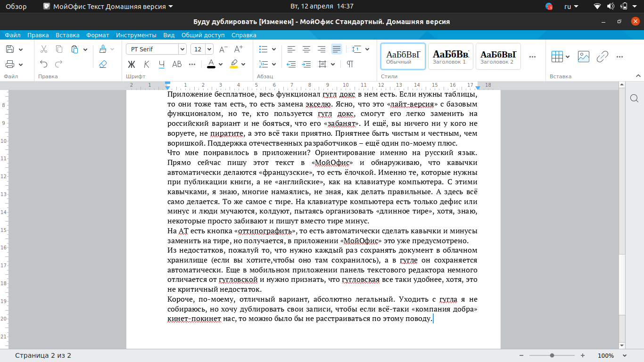
Task: Toggle the numbered list
Action: tap(264, 64)
